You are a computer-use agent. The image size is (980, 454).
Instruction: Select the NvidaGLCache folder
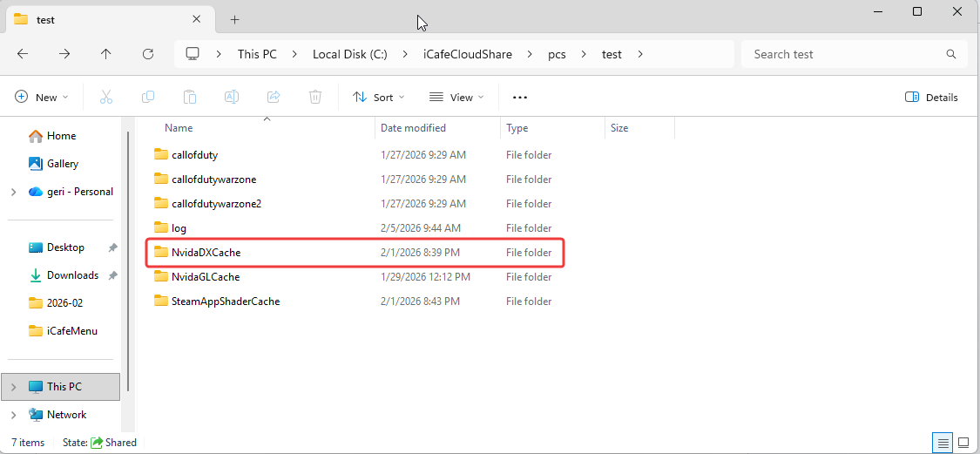pyautogui.click(x=206, y=277)
